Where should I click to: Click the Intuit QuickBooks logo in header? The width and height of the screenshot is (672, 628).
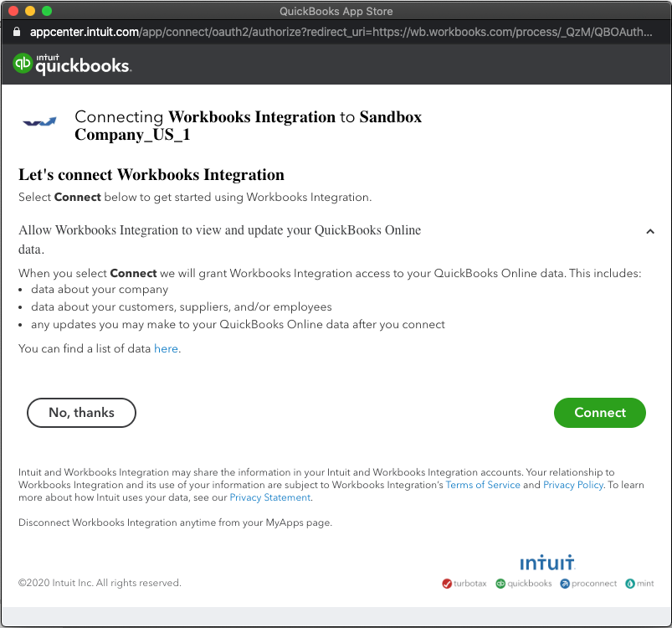coord(72,64)
